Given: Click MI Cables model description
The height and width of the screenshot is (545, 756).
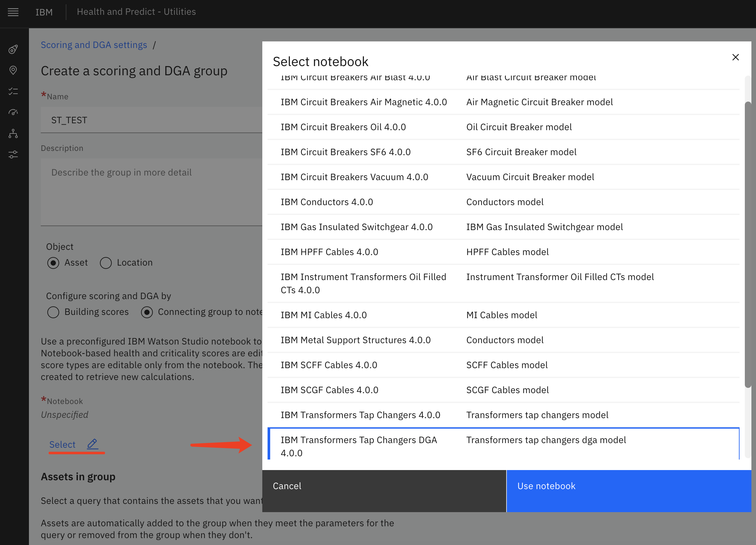Looking at the screenshot, I should pyautogui.click(x=502, y=315).
